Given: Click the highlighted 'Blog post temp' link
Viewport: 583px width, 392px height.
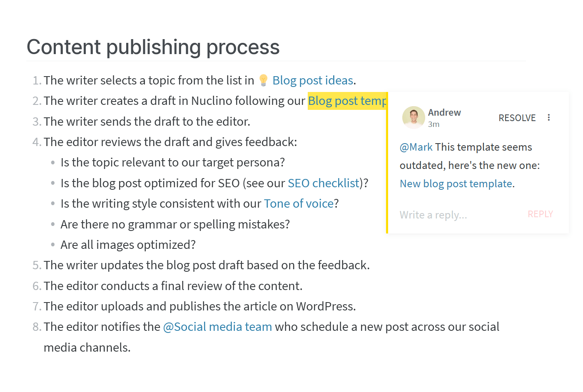Looking at the screenshot, I should coord(347,101).
